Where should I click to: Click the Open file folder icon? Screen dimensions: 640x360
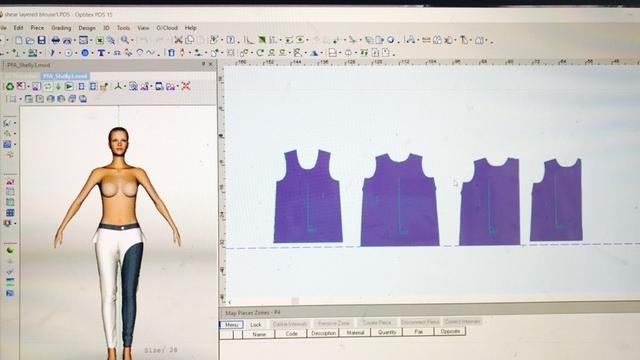coord(30,40)
